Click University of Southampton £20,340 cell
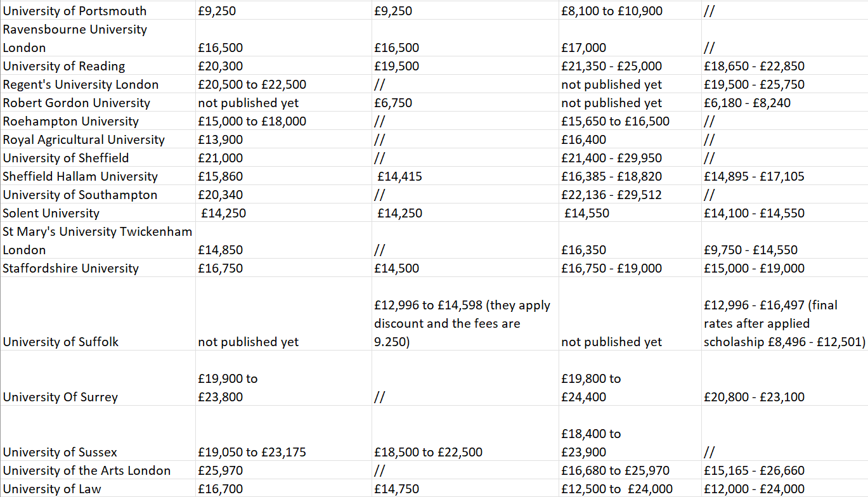The image size is (868, 497). (220, 195)
